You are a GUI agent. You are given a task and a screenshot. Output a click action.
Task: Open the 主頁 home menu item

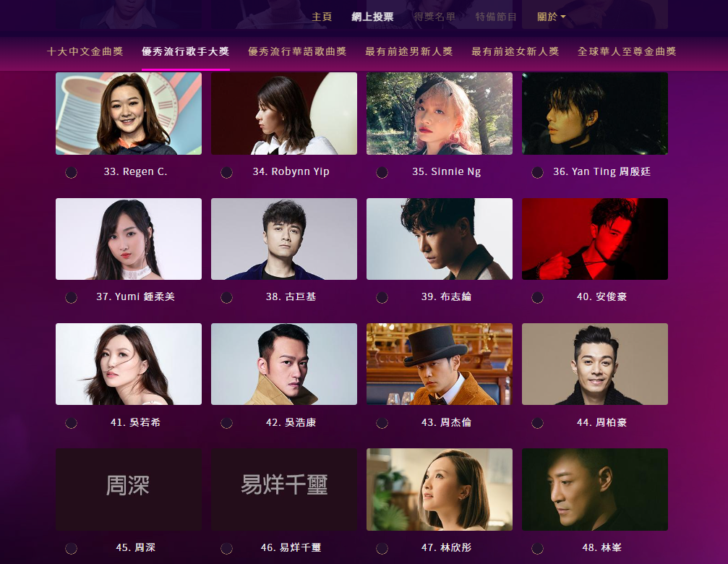coord(322,17)
